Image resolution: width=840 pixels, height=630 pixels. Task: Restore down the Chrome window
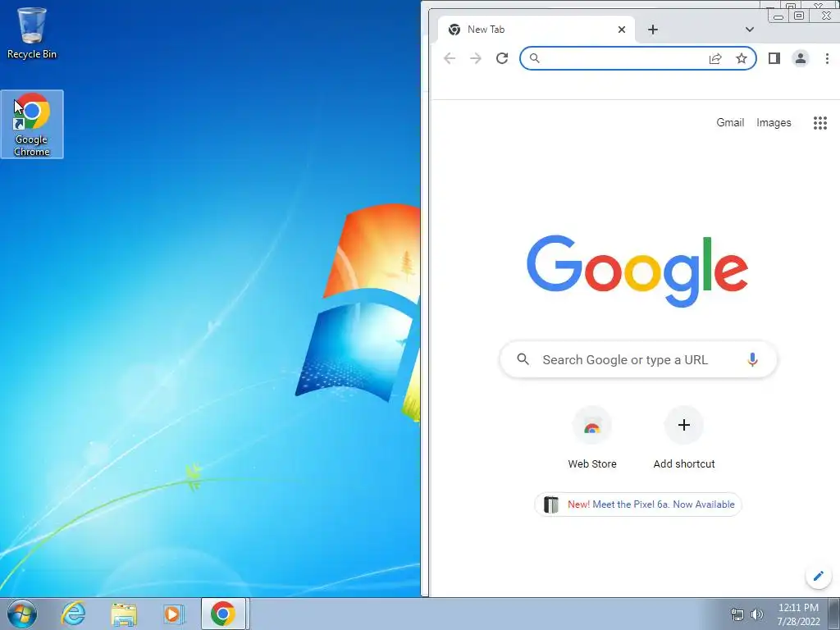798,16
